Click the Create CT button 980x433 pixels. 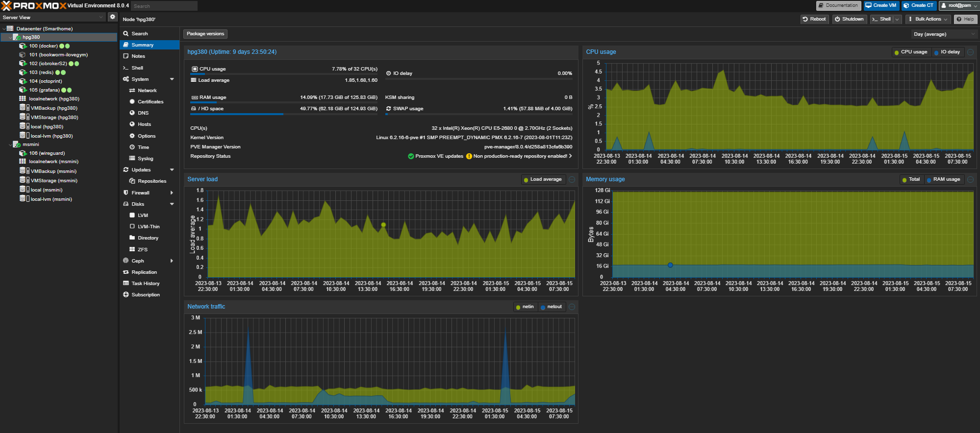919,5
